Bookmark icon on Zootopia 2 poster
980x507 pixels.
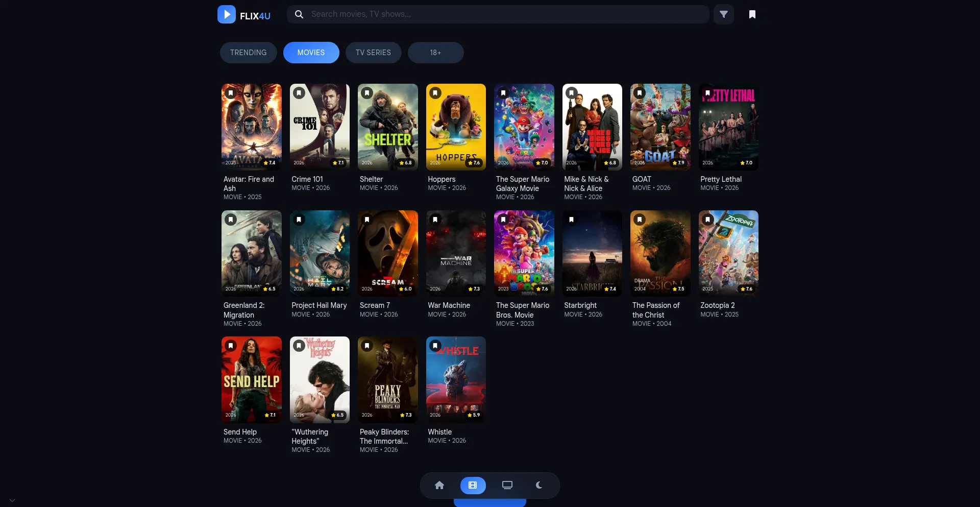[707, 220]
